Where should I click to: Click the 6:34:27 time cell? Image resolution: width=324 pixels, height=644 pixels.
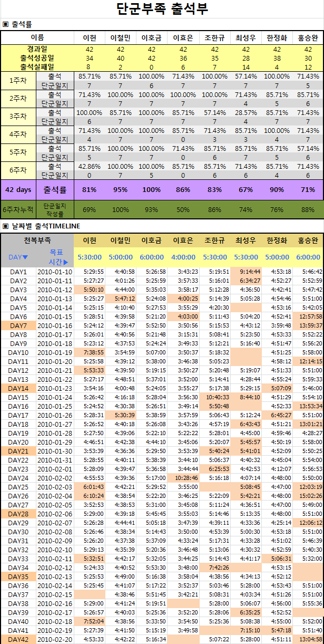(x=246, y=281)
